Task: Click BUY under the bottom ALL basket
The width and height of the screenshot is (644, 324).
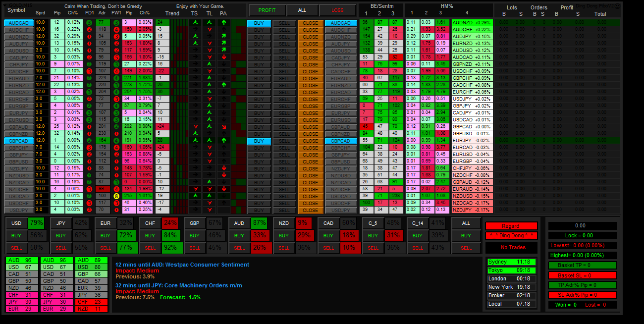Action: (466, 235)
